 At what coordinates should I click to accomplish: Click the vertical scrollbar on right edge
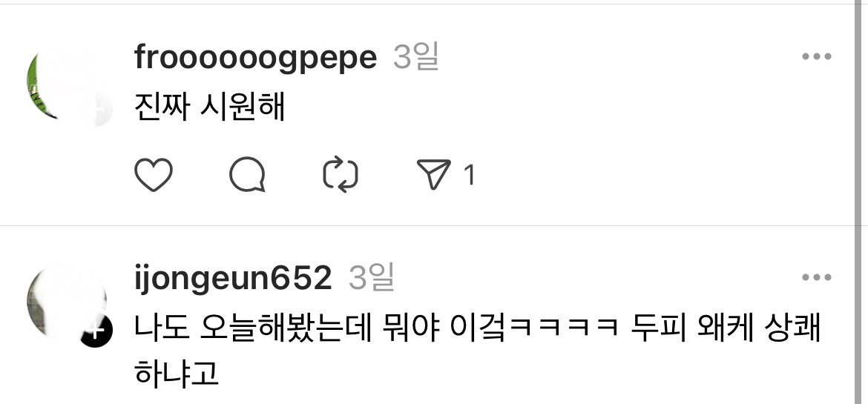coord(858,202)
